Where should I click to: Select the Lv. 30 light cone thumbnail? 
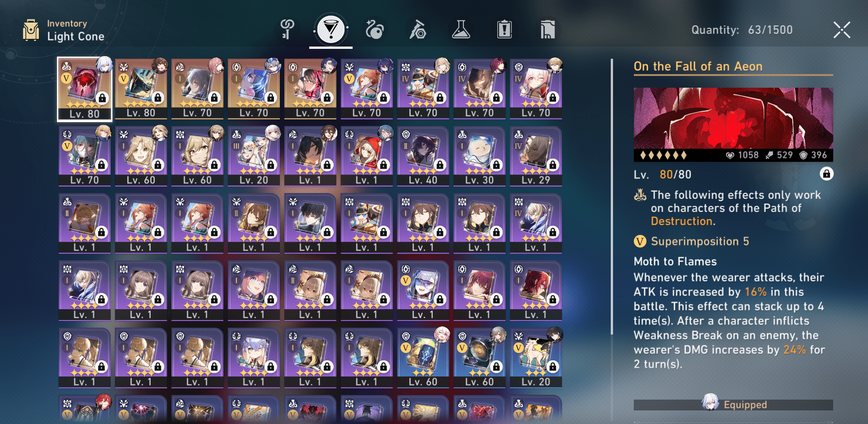pyautogui.click(x=480, y=156)
